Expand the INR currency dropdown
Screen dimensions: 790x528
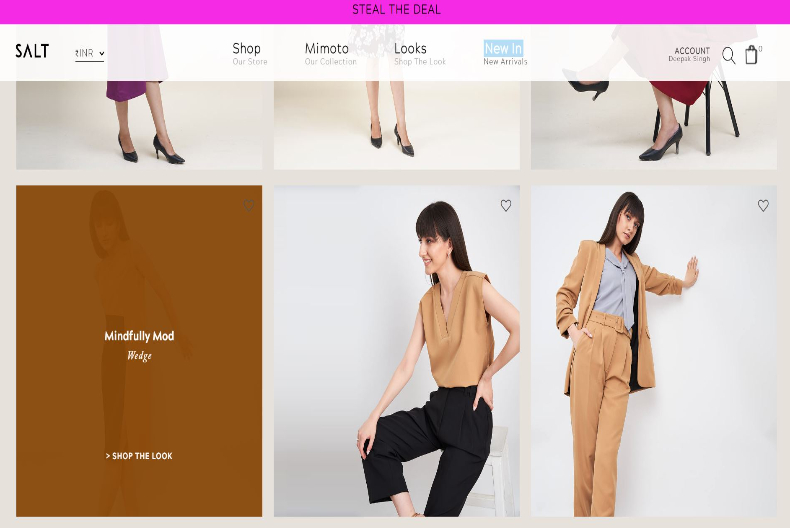pos(89,53)
